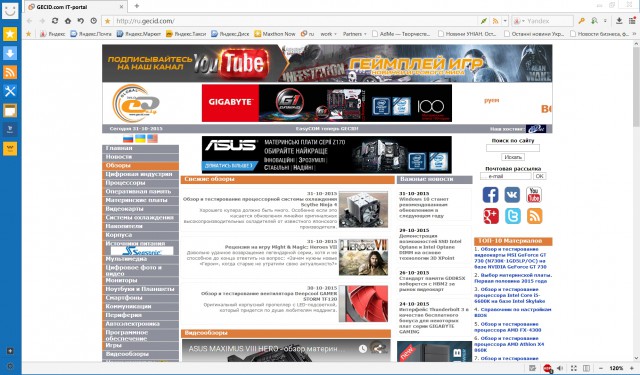Click RSS subscribe icon in address bar
Screen dimensions: 640x375
(495, 21)
